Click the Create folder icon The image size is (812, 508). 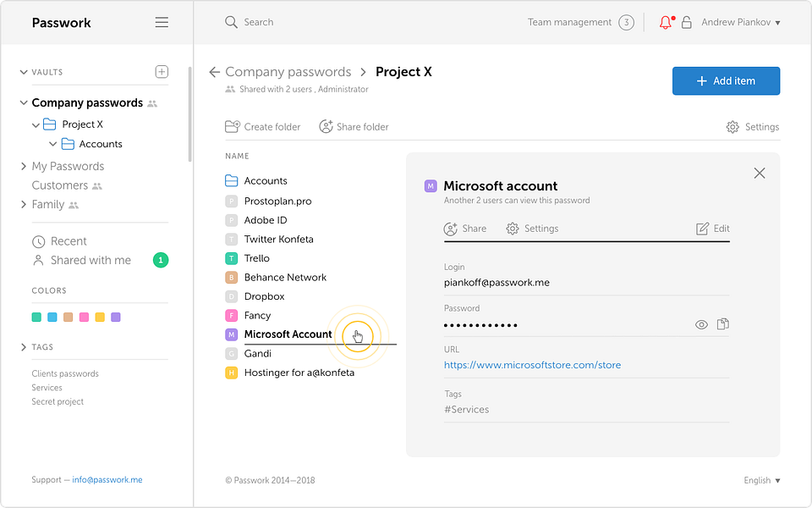[x=233, y=126]
